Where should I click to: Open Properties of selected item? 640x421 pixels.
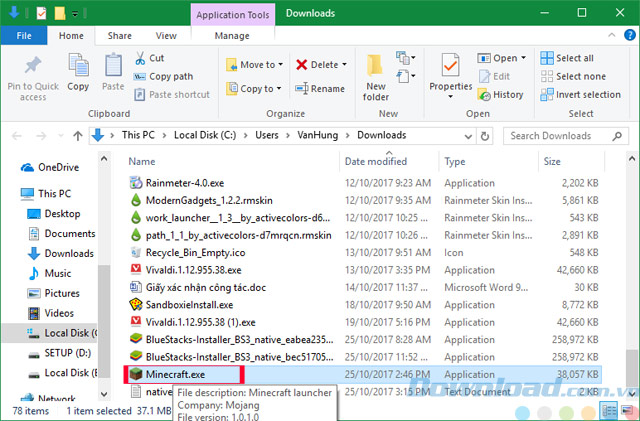[x=450, y=71]
